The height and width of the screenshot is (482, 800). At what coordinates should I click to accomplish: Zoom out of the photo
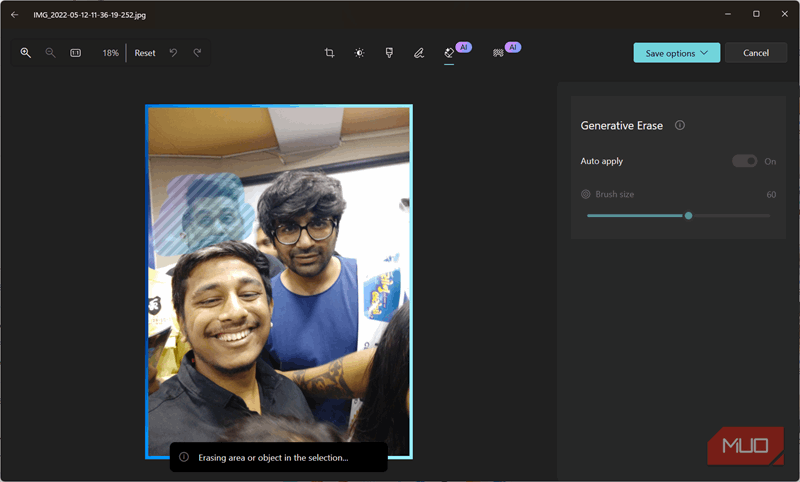[x=50, y=53]
